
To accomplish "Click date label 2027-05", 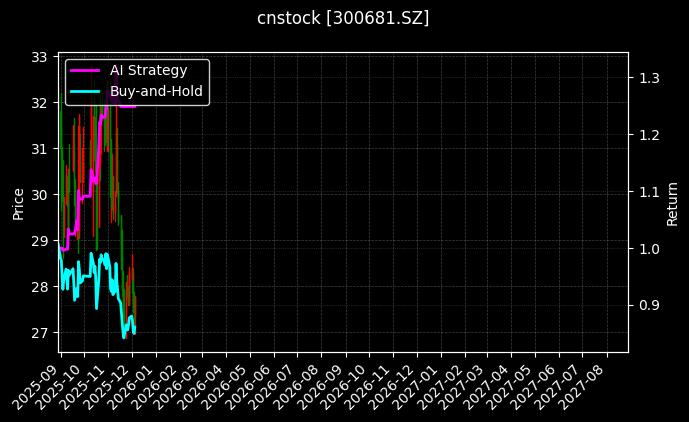I will click(508, 386).
